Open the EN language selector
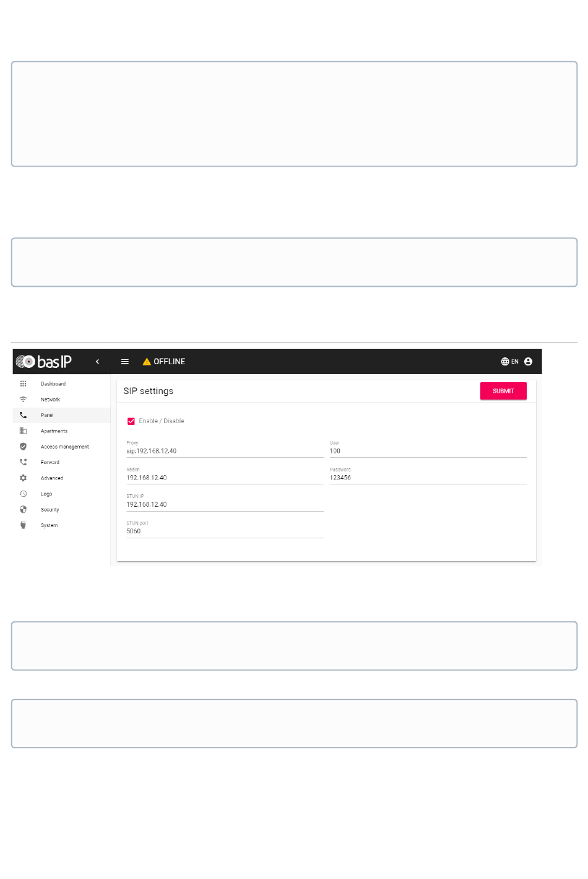This screenshot has width=588, height=879. [509, 362]
